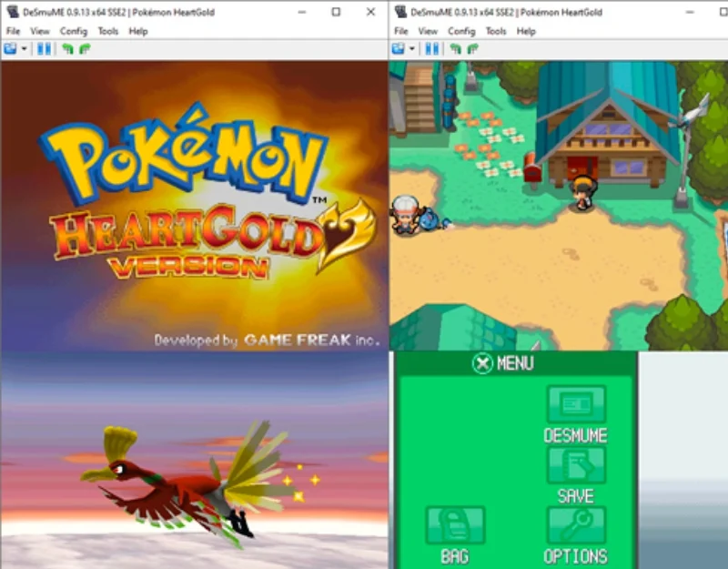This screenshot has width=728, height=569.
Task: Tap the DESMUME trainer card icon
Action: tap(576, 404)
